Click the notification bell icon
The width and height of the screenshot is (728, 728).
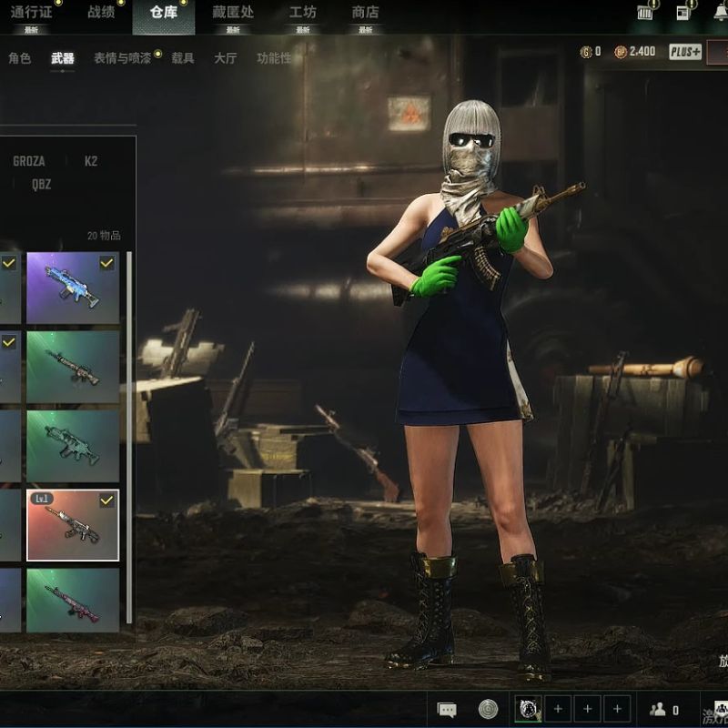pos(719,11)
